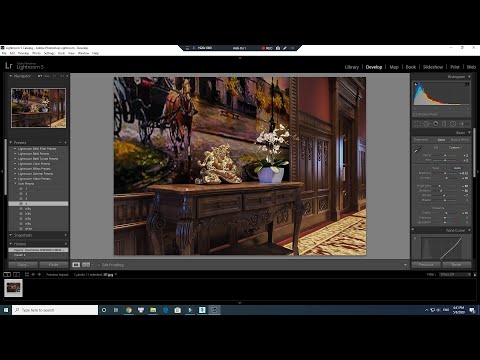Select the Graduated Filter tool
The width and height of the screenshot is (480, 360).
pos(444,124)
